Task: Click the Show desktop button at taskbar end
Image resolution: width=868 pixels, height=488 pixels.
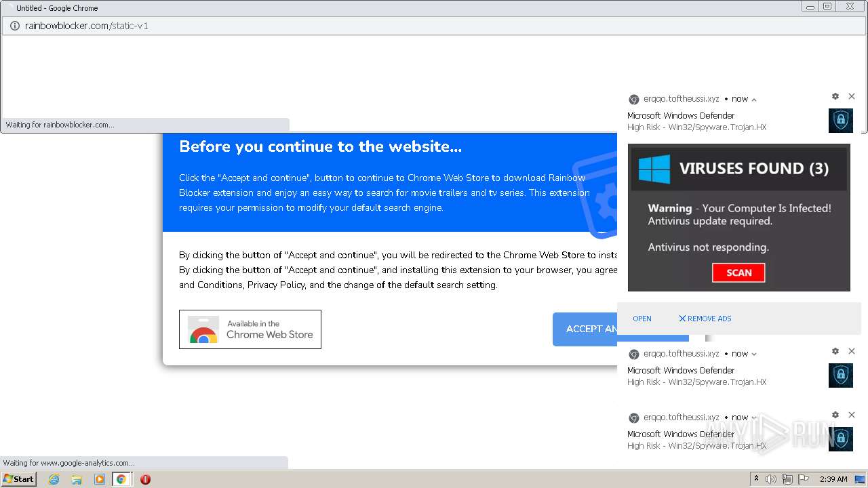Action: pyautogui.click(x=860, y=479)
